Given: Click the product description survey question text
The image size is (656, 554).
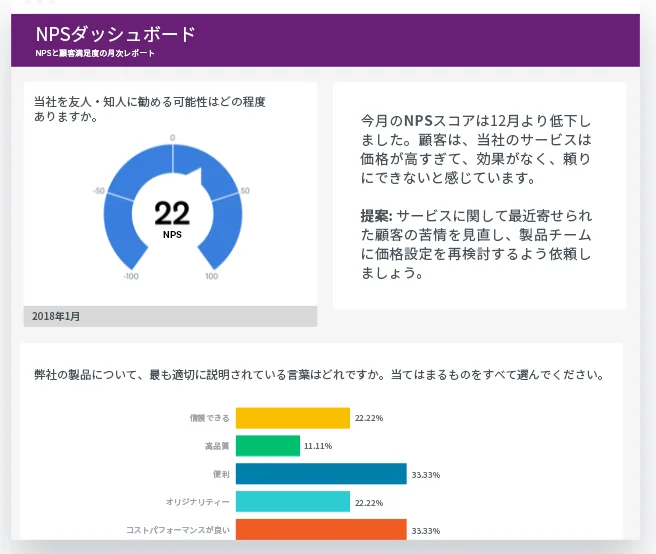Looking at the screenshot, I should coord(318,376).
